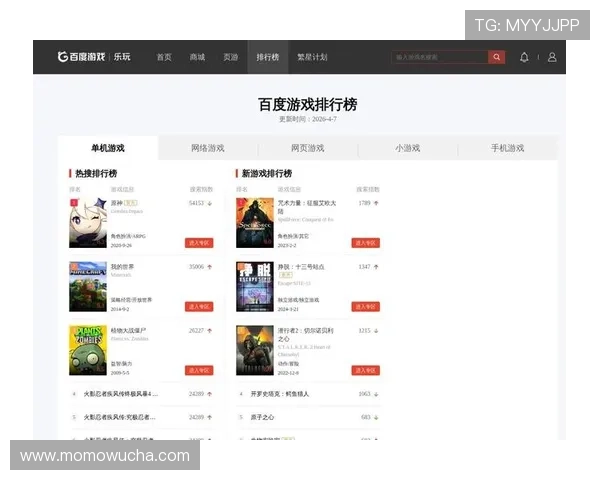This screenshot has width=600, height=480.
Task: Click the up trend arrow beside 1789
Action: (376, 203)
